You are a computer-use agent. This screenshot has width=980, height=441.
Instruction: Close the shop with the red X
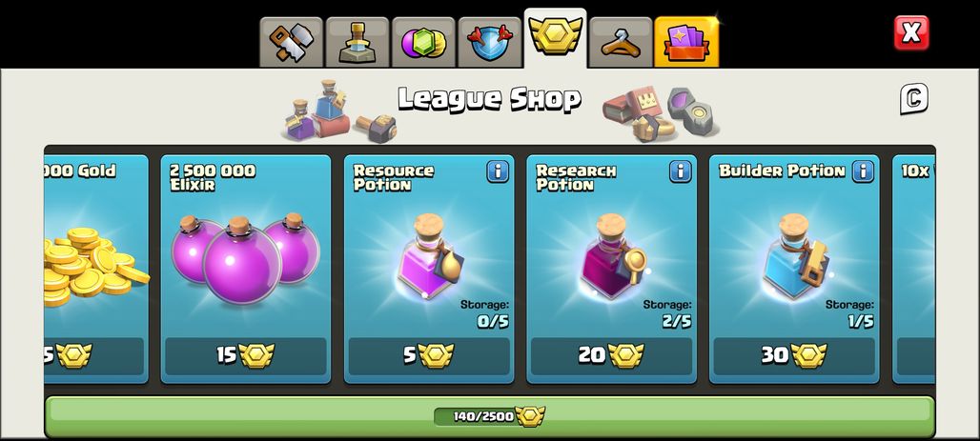coord(911,32)
